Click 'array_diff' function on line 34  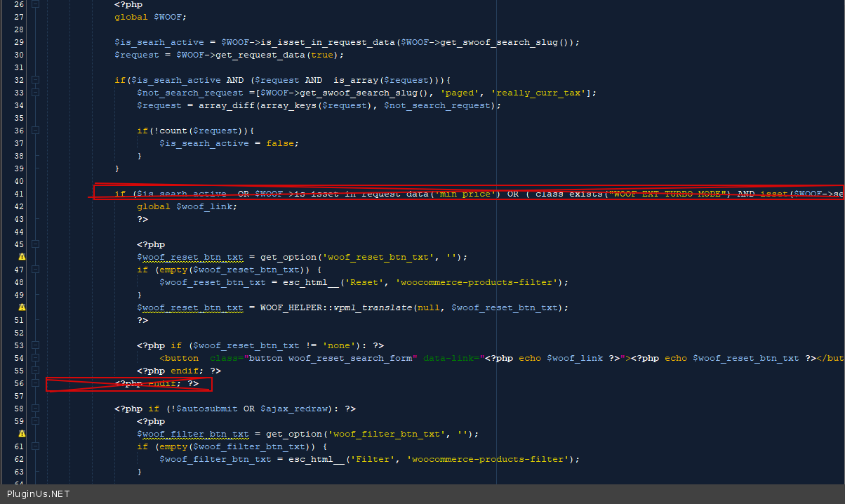coord(227,105)
